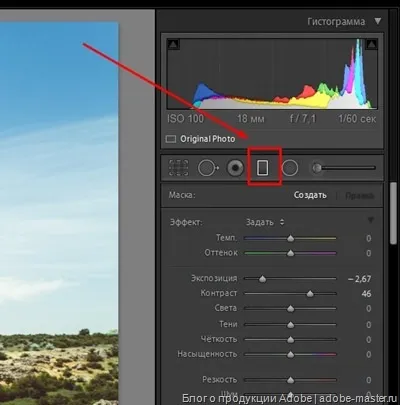Click the Резкость label

220,380
